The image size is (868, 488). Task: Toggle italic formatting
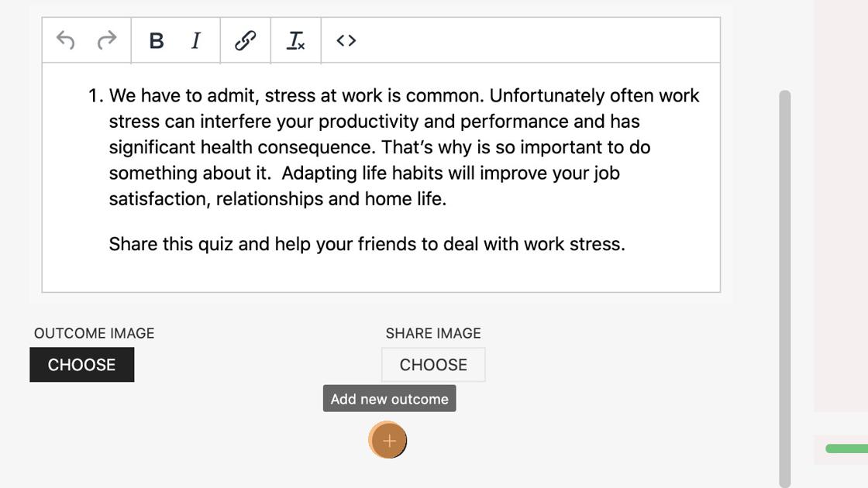pos(196,40)
